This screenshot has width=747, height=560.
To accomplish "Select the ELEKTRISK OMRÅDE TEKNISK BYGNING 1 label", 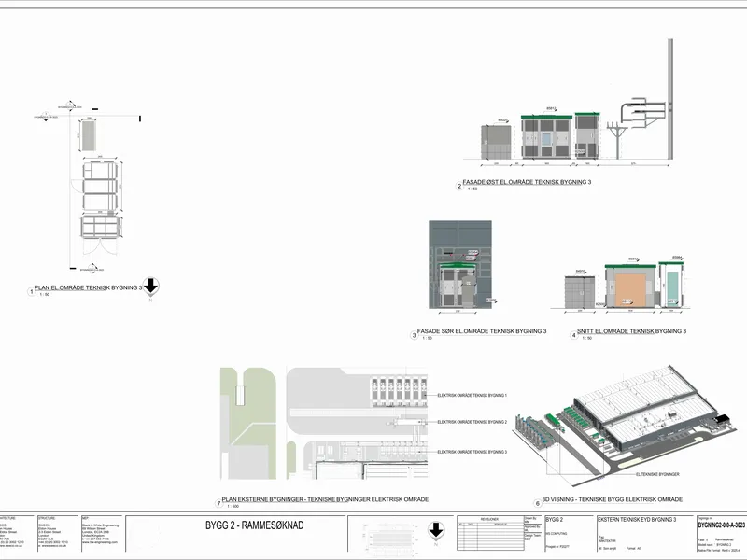I will pos(472,395).
